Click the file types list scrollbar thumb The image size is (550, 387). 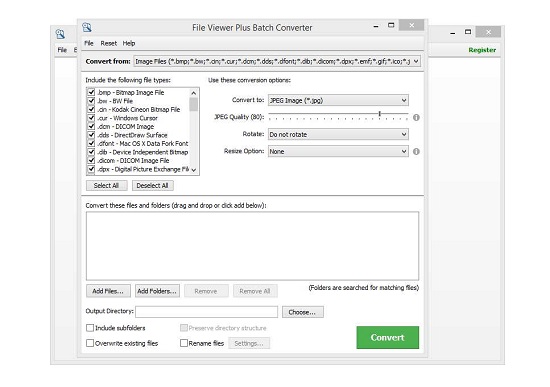coord(194,104)
